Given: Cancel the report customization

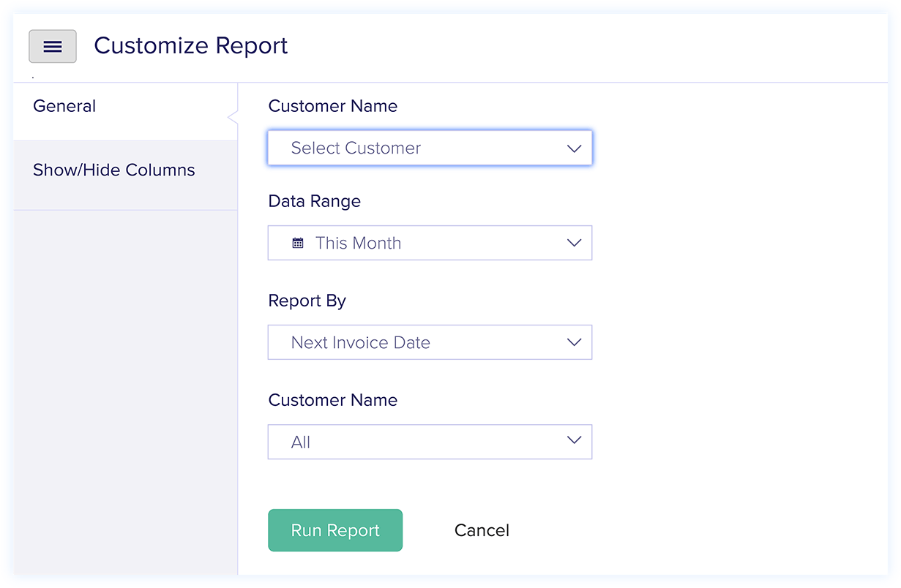Looking at the screenshot, I should pos(482,529).
